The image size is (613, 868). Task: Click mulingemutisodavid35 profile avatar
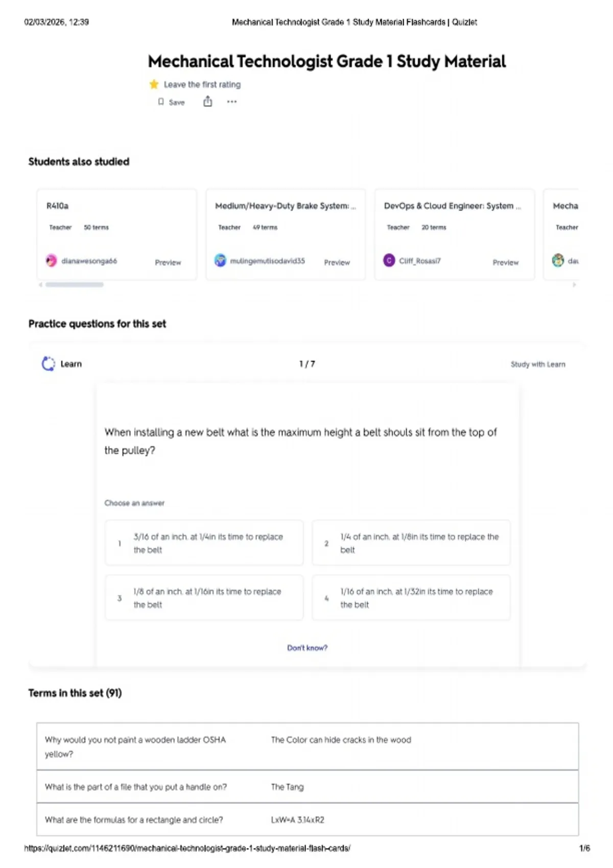[x=220, y=261]
